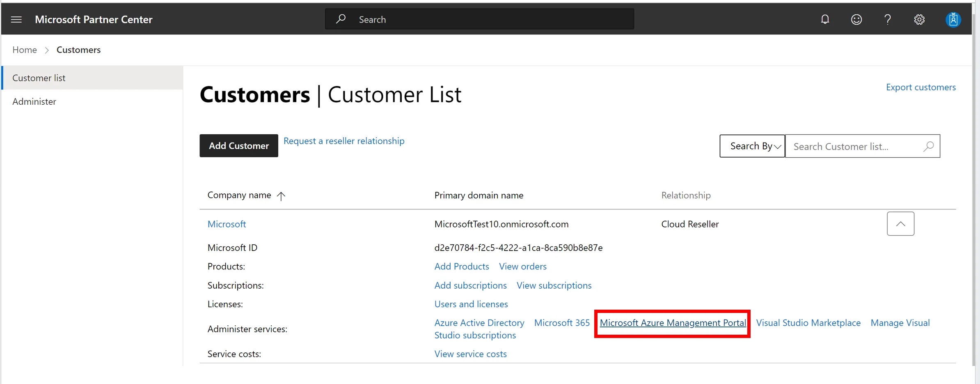980x384 pixels.
Task: Click Relationship column header
Action: (x=686, y=195)
